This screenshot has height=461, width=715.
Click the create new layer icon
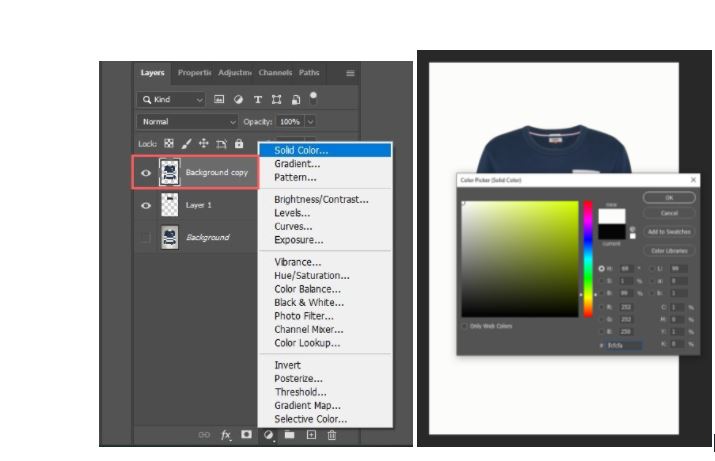pyautogui.click(x=311, y=435)
